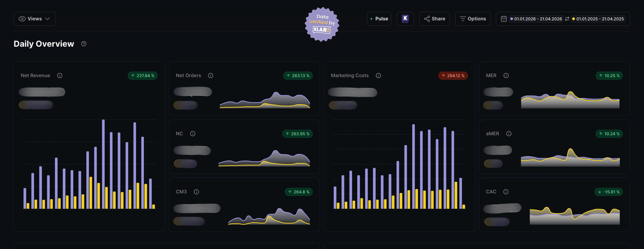Click the CAC info icon
This screenshot has width=644, height=249.
point(506,192)
